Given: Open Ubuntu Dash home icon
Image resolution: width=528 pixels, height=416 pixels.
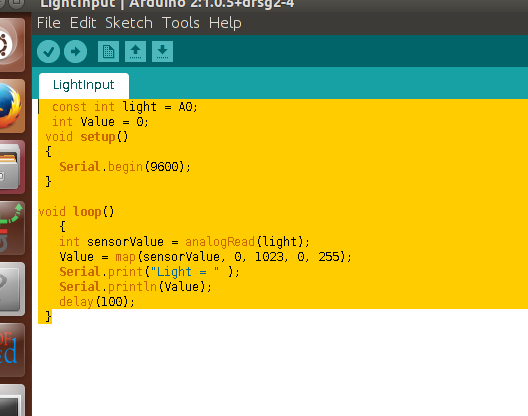Looking at the screenshot, I should 11,45.
